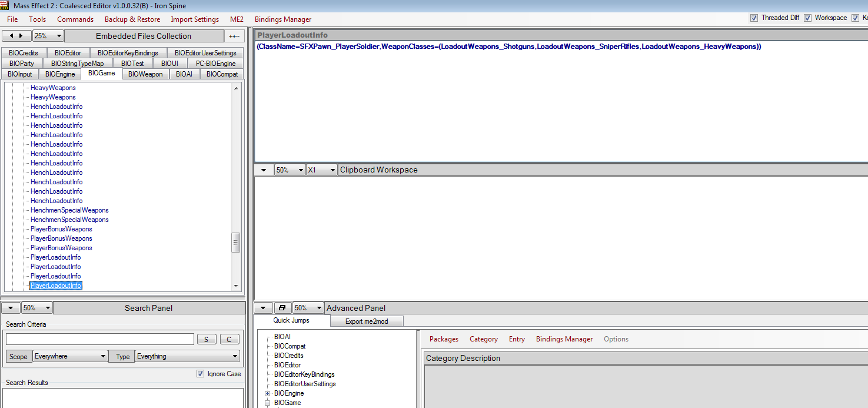868x408 pixels.
Task: Open the Entry menu in Advanced Panel
Action: (517, 339)
